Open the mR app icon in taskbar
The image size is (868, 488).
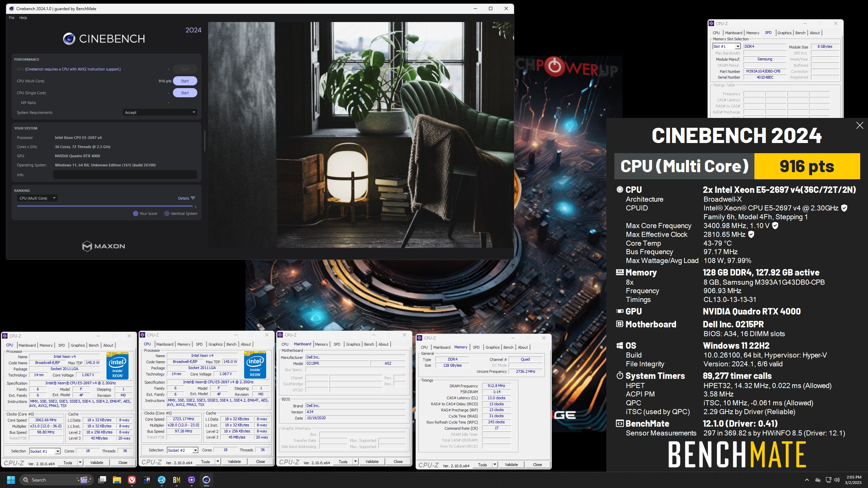[147, 480]
